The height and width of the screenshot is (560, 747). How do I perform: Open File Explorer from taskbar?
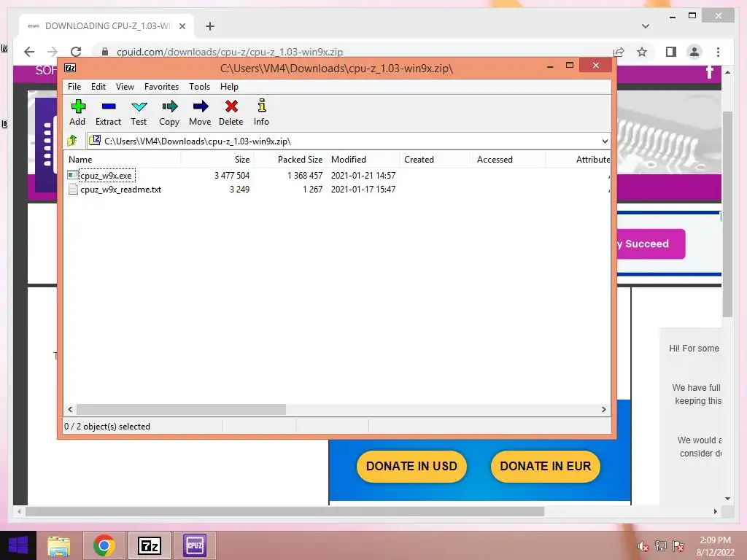pos(59,545)
